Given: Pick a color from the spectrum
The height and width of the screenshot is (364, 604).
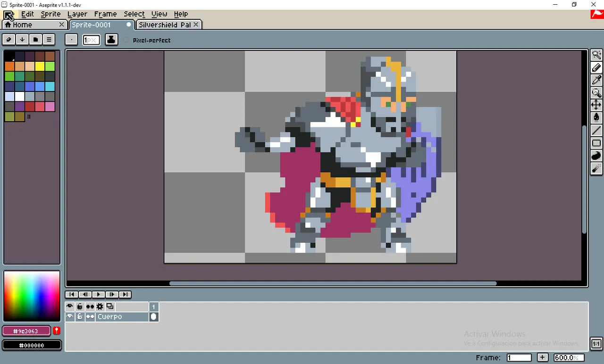Looking at the screenshot, I should point(32,296).
